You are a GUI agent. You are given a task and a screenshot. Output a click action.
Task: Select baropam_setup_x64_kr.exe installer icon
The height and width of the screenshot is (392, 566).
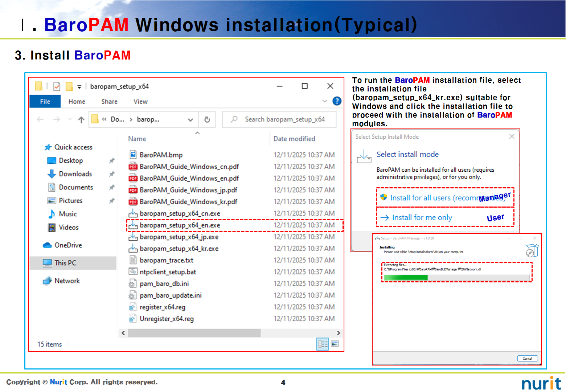pyautogui.click(x=133, y=248)
